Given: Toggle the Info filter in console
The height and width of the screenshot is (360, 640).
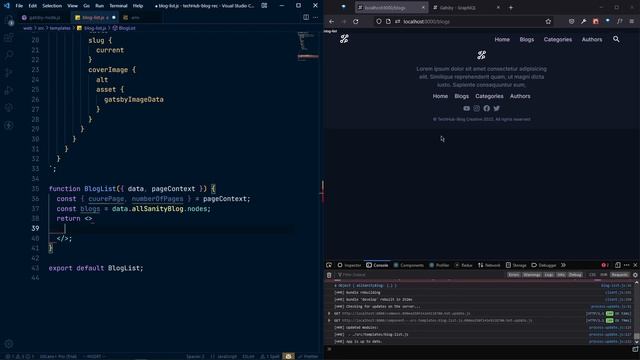Looking at the screenshot, I should [x=561, y=275].
